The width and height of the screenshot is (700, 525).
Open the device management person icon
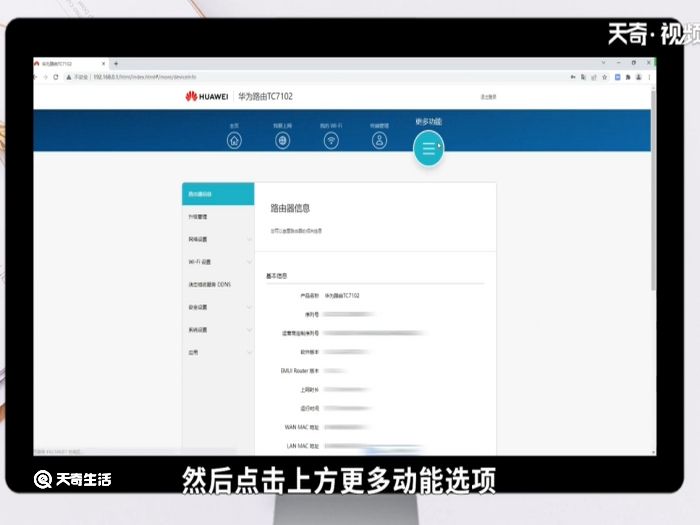[x=379, y=141]
